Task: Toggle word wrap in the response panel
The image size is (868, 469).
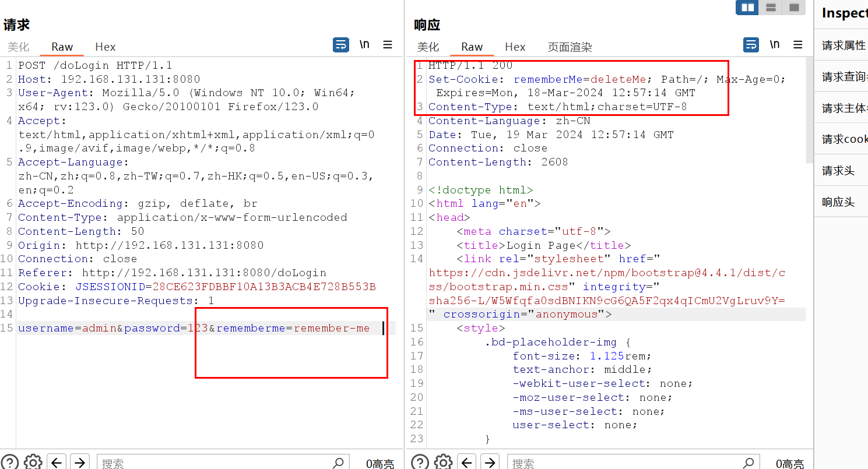Action: (751, 45)
